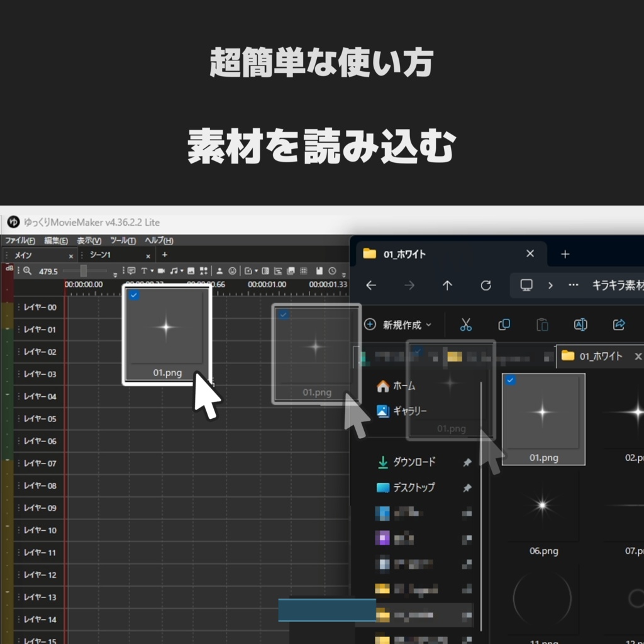Click the dotted grid icon in the timeline toolbar

(x=304, y=270)
